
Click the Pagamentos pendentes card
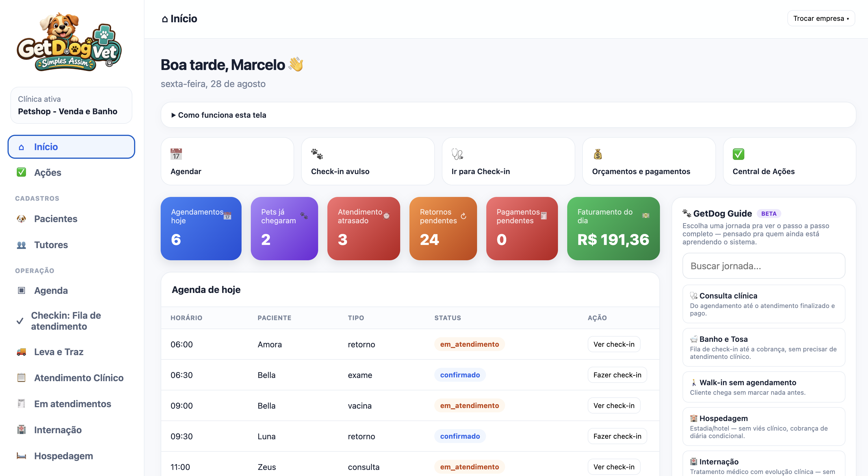522,229
